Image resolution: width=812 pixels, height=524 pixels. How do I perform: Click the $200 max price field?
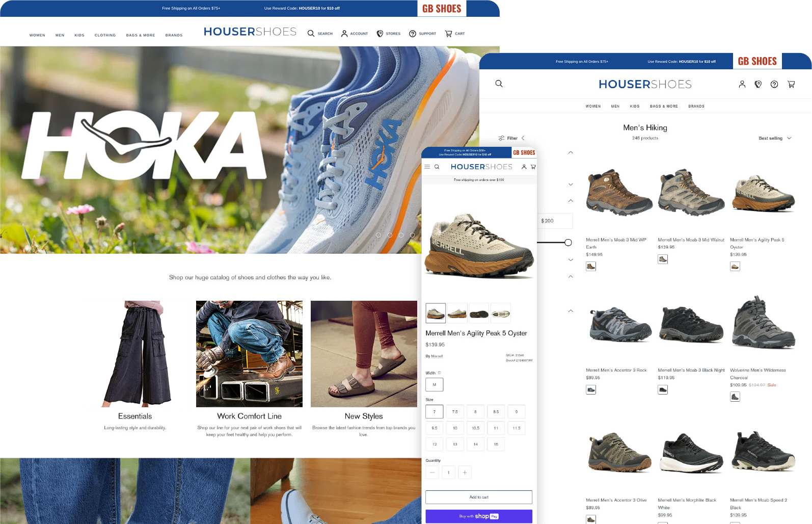(555, 221)
